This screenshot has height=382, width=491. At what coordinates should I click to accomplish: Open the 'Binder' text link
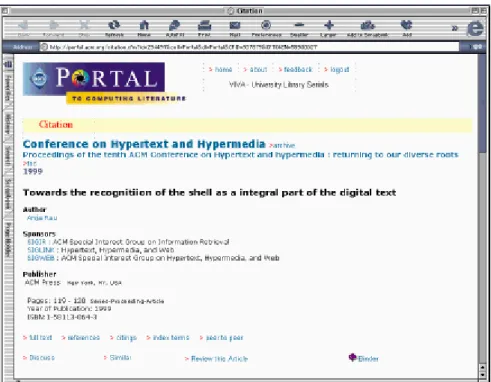(368, 359)
